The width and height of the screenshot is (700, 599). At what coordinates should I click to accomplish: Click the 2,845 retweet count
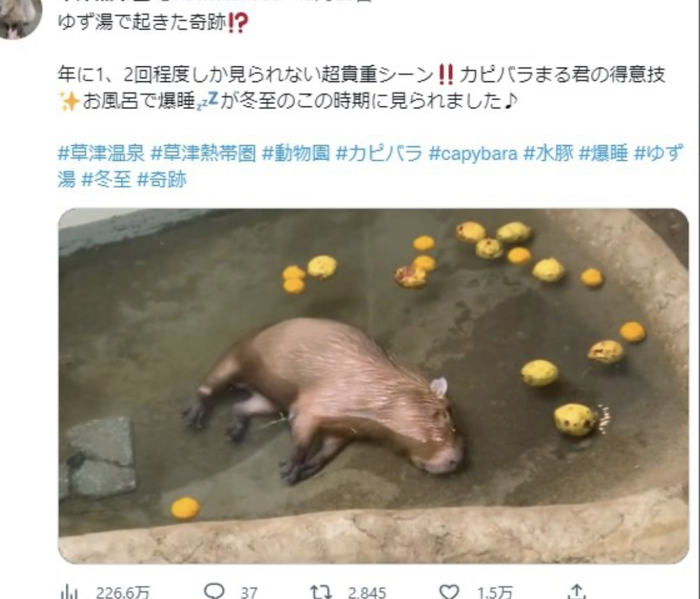(x=367, y=593)
